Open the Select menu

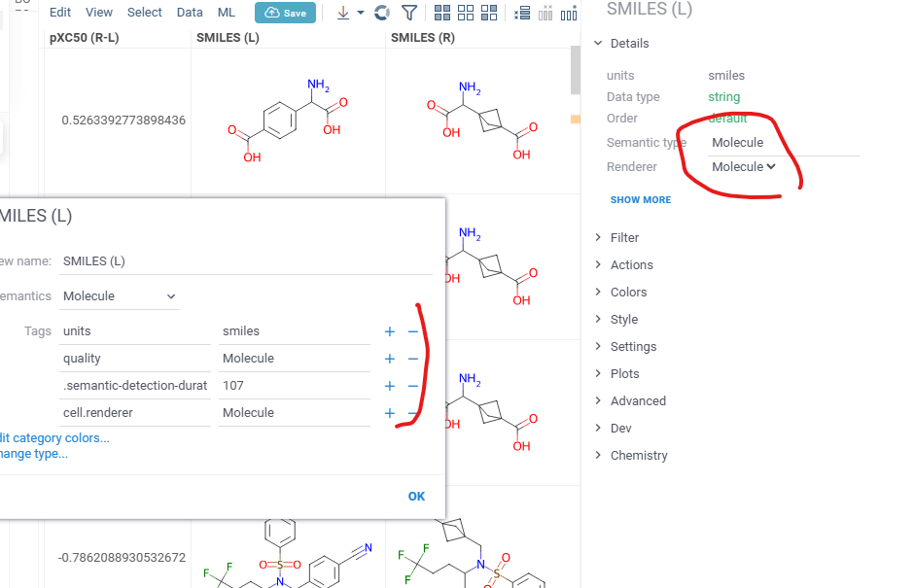coord(145,13)
